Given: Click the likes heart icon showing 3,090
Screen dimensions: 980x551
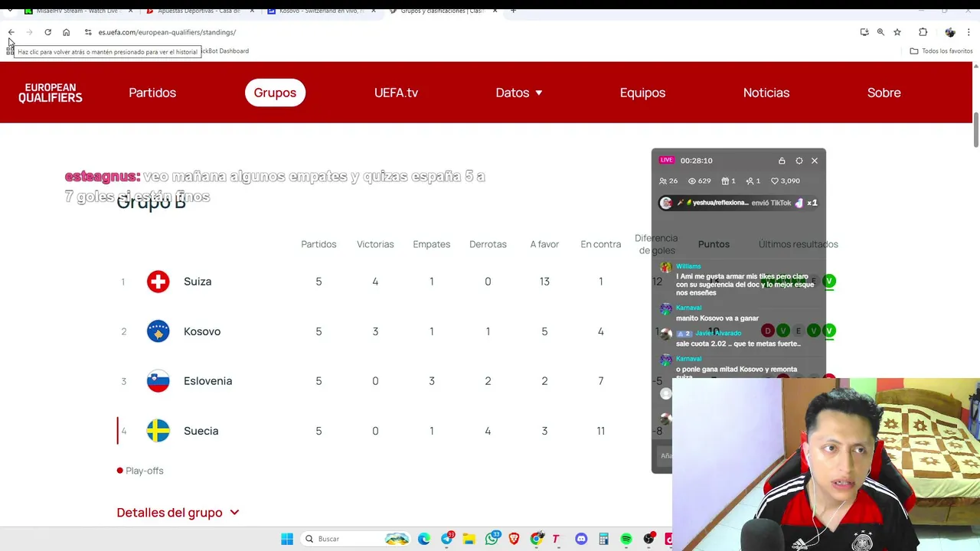Looking at the screenshot, I should pos(775,181).
